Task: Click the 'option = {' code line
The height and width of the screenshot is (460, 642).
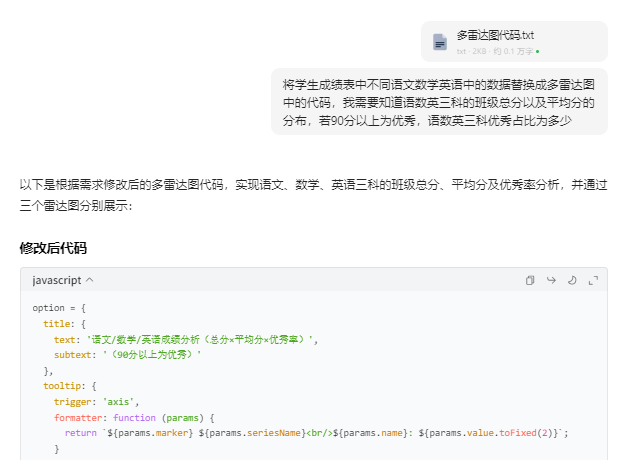Action: [x=59, y=308]
